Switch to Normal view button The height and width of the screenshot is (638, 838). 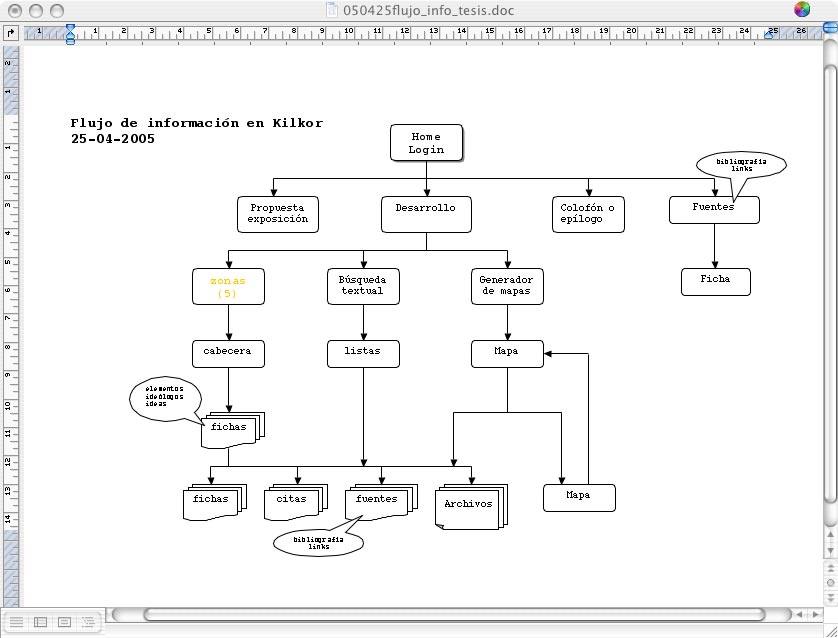tap(16, 621)
